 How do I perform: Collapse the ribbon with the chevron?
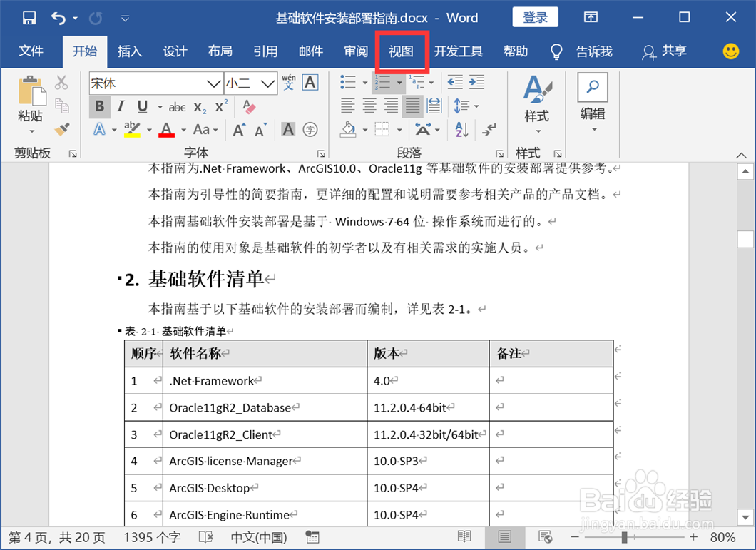tap(742, 156)
